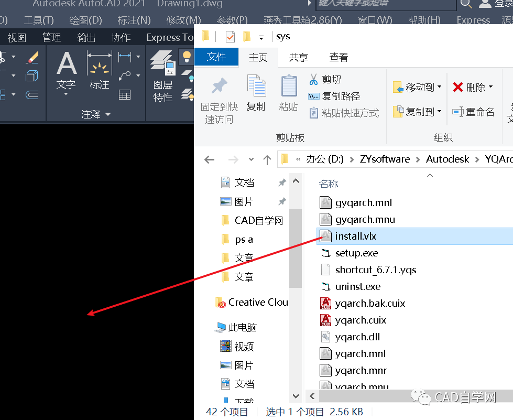This screenshot has width=513, height=420.
Task: Click Copy Path (复制路径) button
Action: [335, 96]
